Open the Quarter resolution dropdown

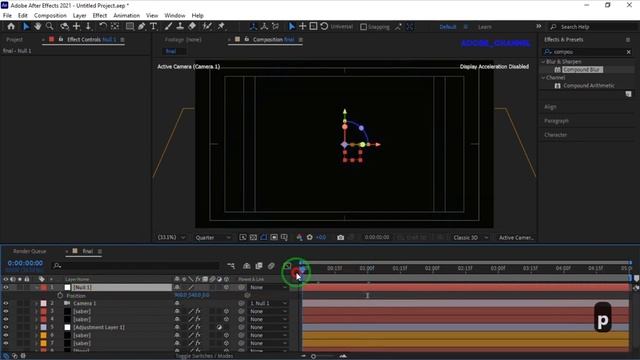(213, 237)
